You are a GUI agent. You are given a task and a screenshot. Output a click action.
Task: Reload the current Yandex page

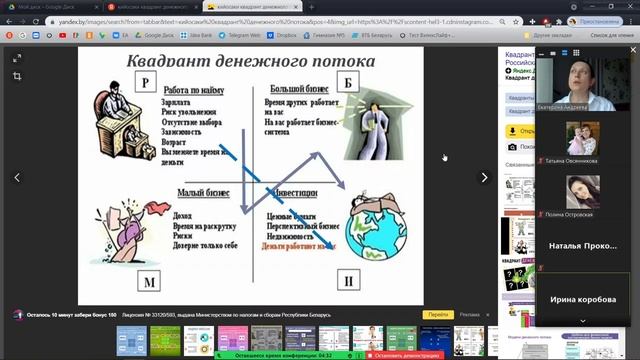pos(36,22)
